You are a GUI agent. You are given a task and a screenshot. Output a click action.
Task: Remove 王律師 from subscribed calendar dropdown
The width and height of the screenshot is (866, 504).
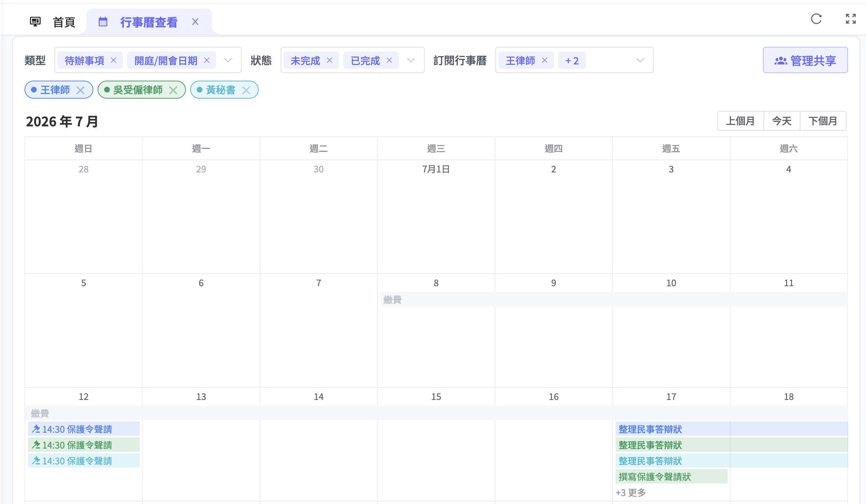(545, 60)
